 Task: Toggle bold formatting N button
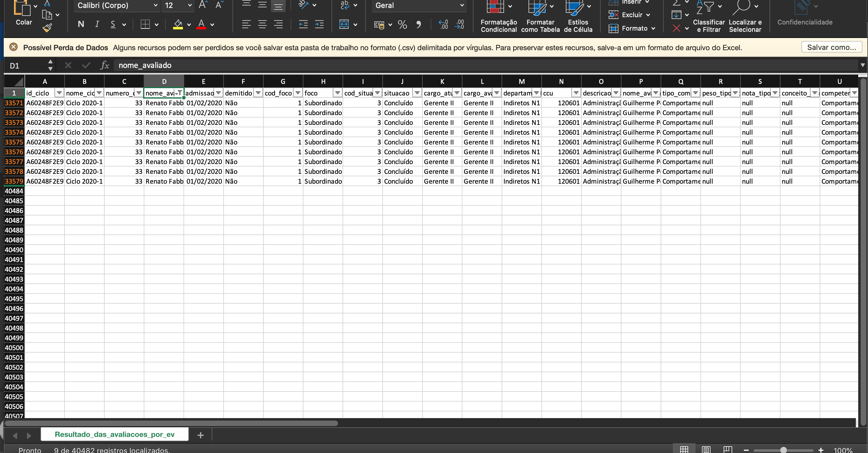(81, 24)
